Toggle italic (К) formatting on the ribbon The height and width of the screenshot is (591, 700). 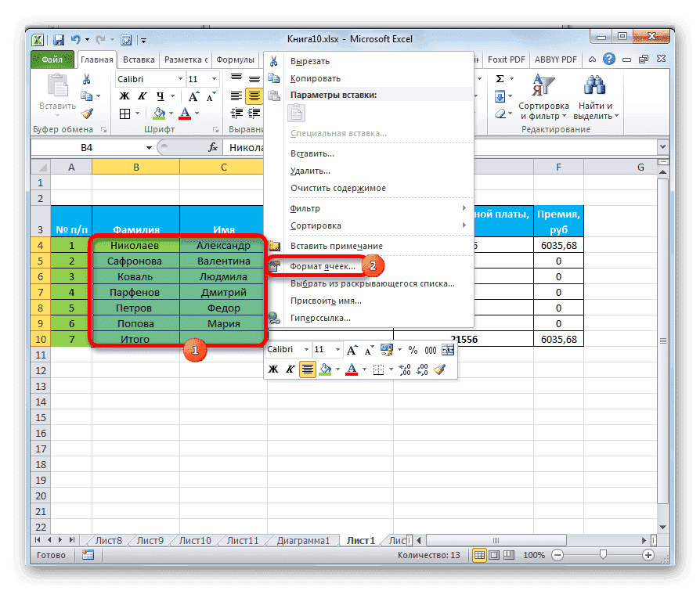[143, 95]
